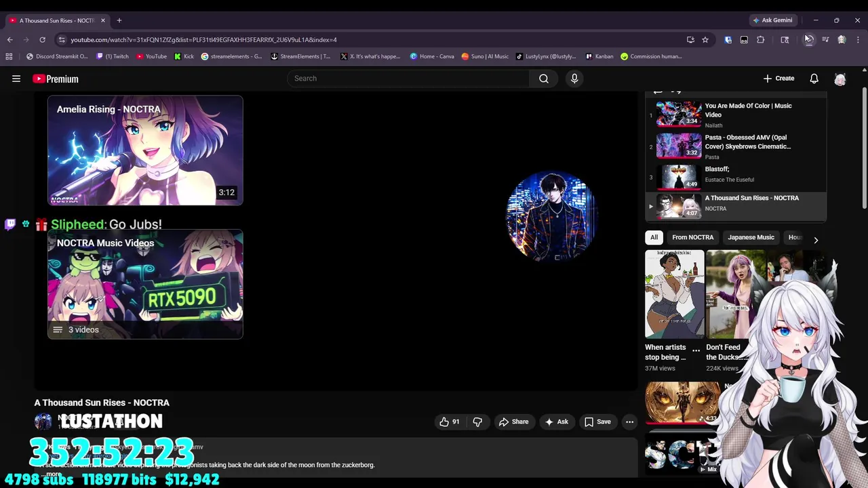Click the Create button
Viewport: 868px width, 488px height.
(x=778, y=79)
